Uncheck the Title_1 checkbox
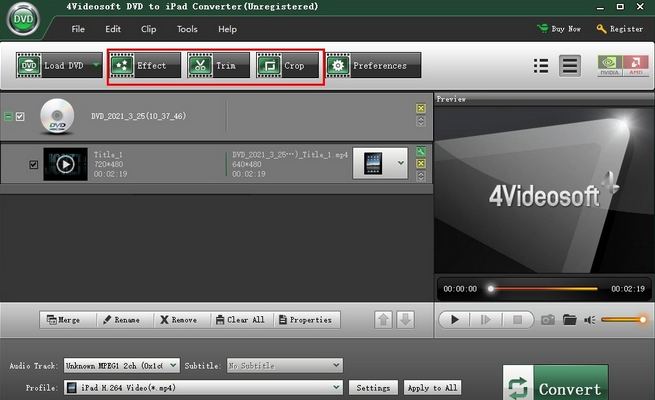Screen dimensions: 655x400 tap(33, 165)
